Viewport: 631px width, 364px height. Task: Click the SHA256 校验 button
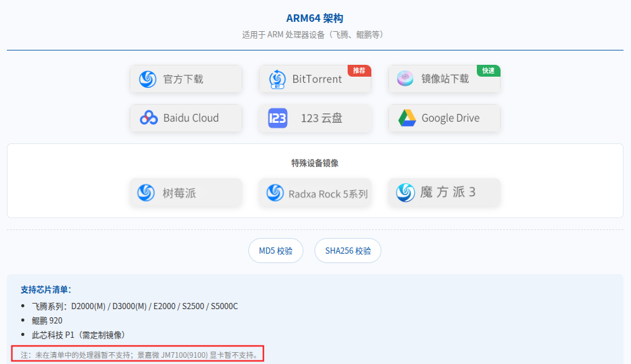348,251
